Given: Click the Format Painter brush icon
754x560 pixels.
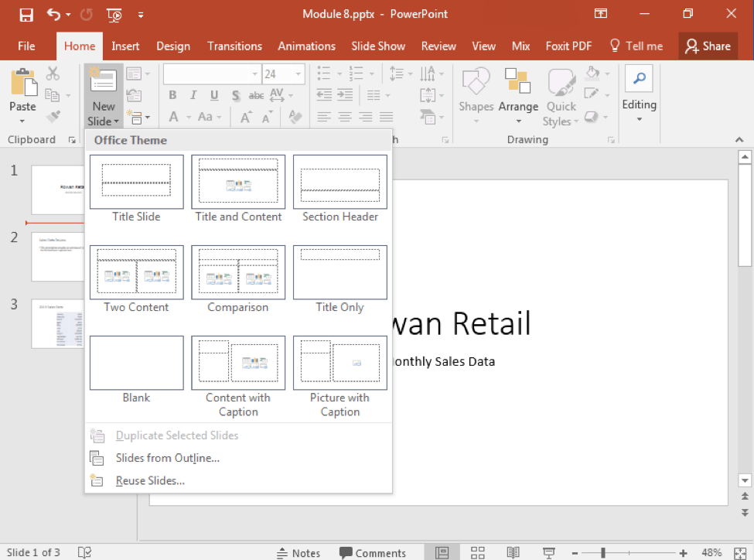Looking at the screenshot, I should (x=53, y=117).
